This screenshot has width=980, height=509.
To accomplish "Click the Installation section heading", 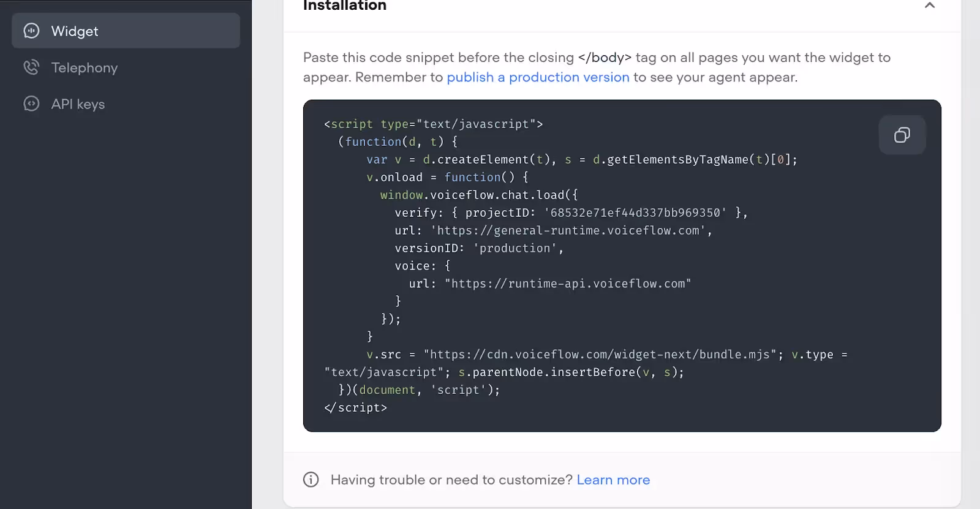I will pos(345,6).
